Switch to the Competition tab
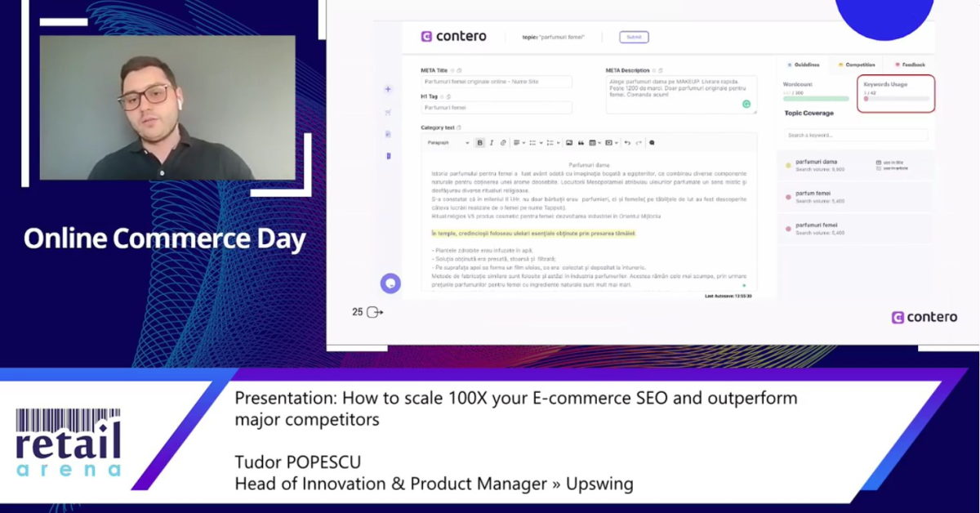 (x=856, y=65)
